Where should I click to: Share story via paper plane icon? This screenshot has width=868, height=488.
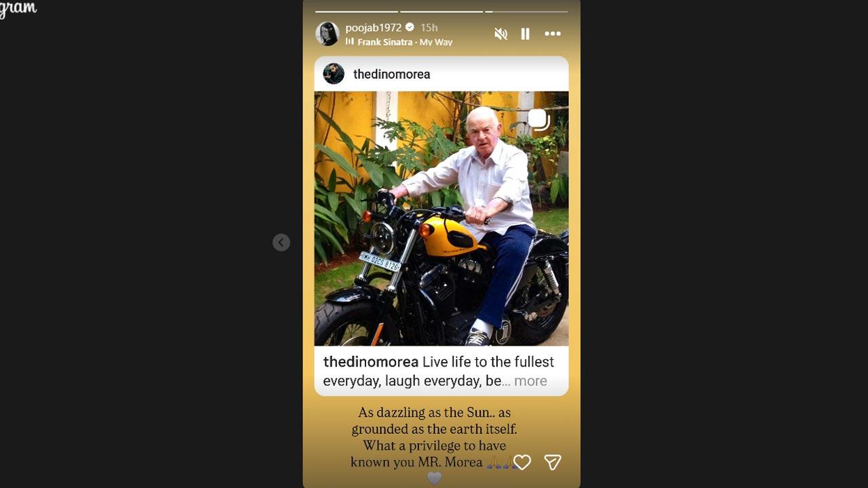553,462
